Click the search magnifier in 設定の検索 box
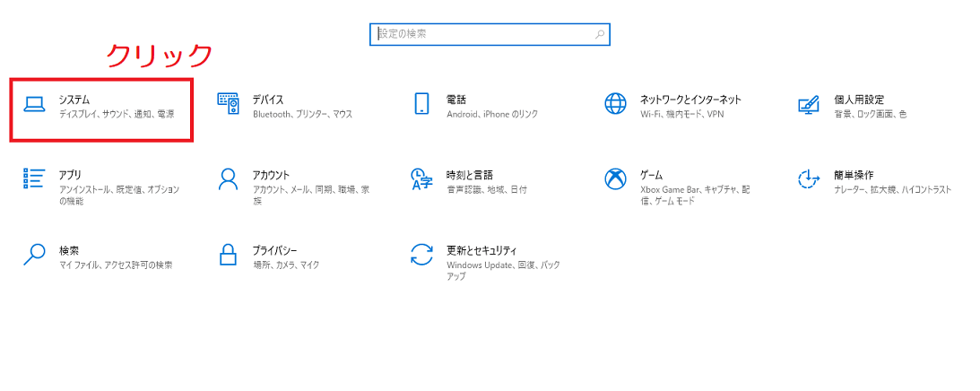 [x=599, y=34]
